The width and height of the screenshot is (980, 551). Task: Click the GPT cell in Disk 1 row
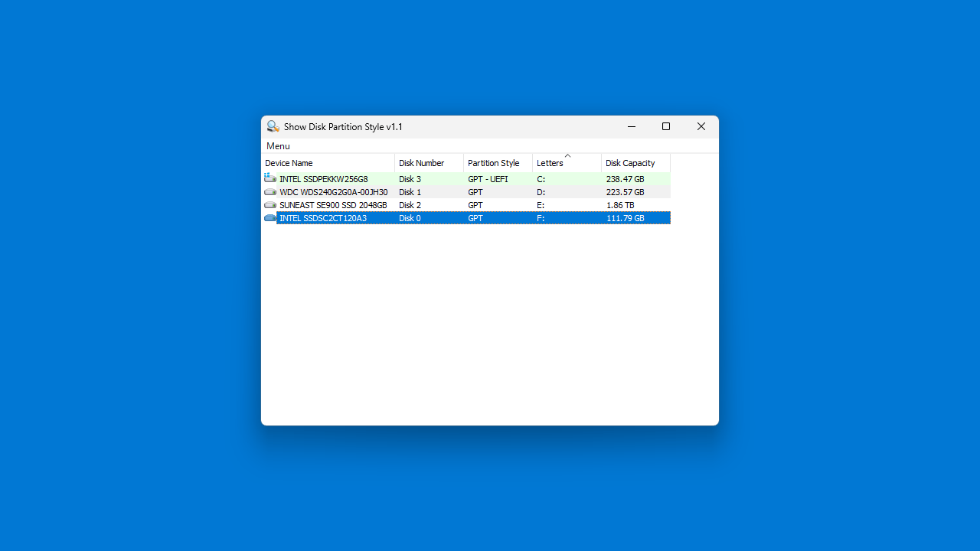475,192
